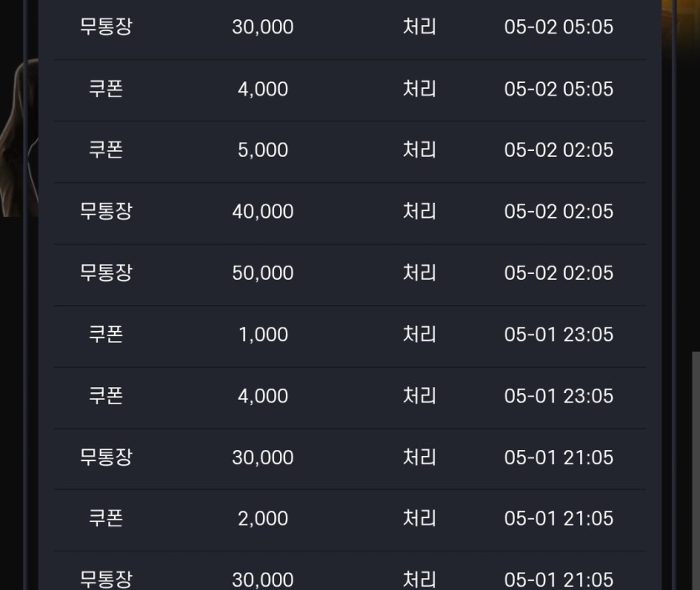Select the 2,000 coupon amount
The image size is (700, 590).
(x=262, y=519)
